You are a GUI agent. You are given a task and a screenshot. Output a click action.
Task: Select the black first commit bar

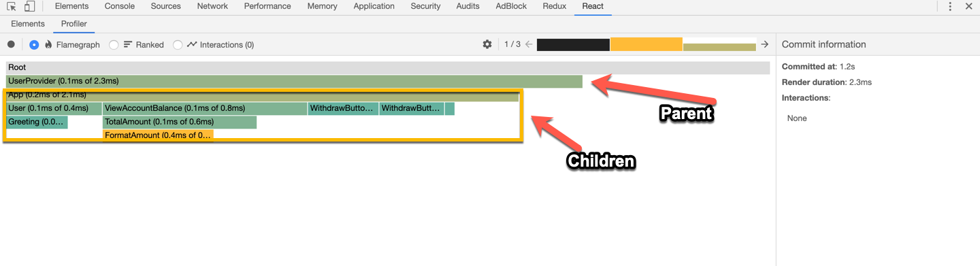pyautogui.click(x=573, y=44)
